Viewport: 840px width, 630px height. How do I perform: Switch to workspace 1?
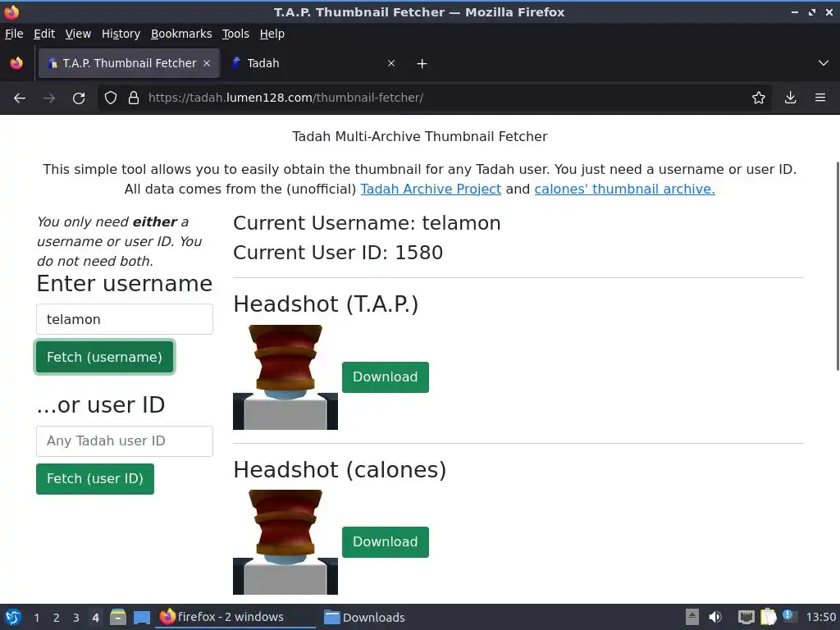36,618
